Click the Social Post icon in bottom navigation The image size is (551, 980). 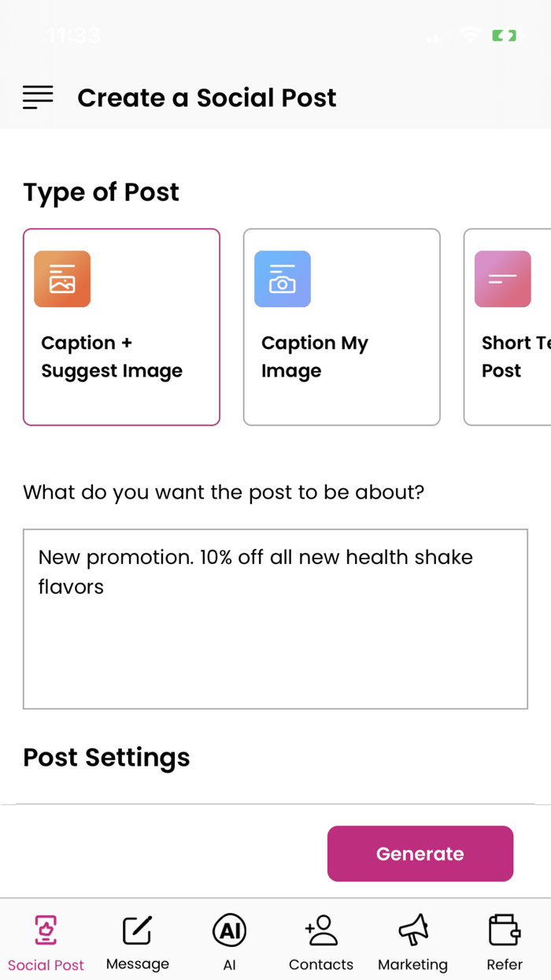46,930
